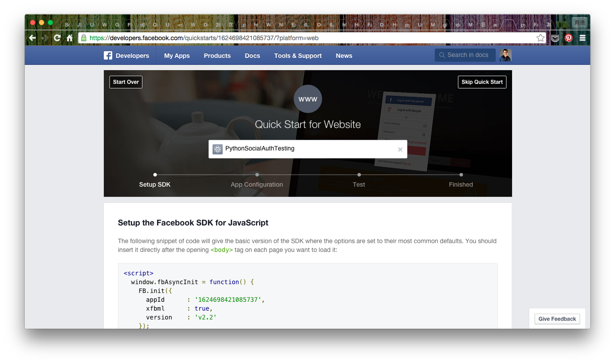Image resolution: width=615 pixels, height=364 pixels.
Task: Click the xfbml true code line
Action: coord(179,308)
